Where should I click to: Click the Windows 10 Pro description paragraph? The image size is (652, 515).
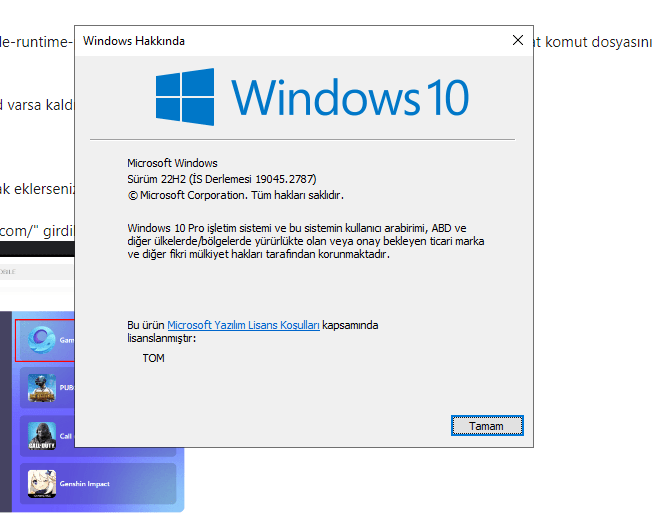(306, 241)
